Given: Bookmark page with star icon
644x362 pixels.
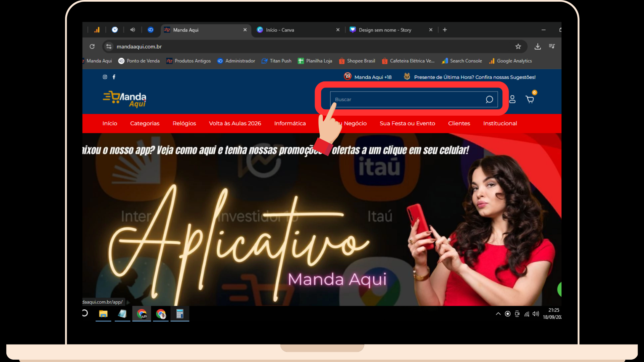Looking at the screenshot, I should pos(518,47).
